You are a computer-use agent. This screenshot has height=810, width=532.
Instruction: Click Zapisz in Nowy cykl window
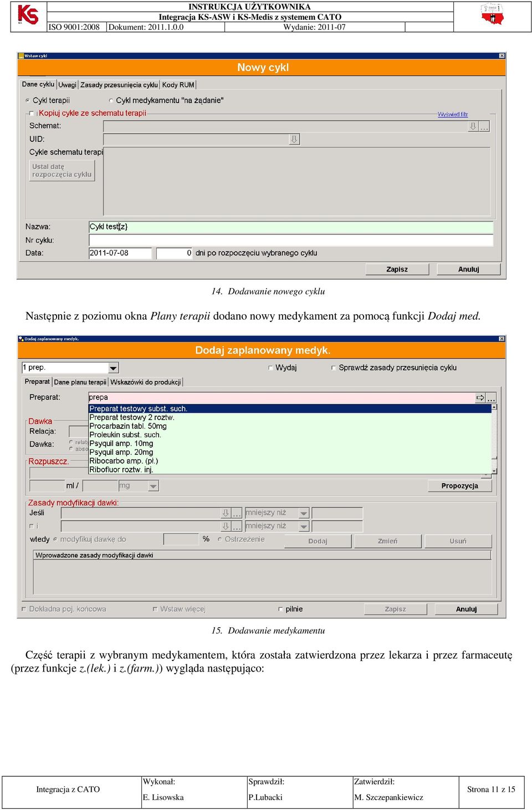tap(397, 269)
